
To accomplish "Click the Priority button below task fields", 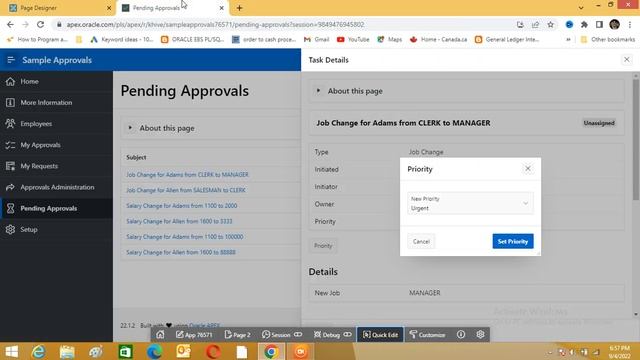I will (x=323, y=246).
